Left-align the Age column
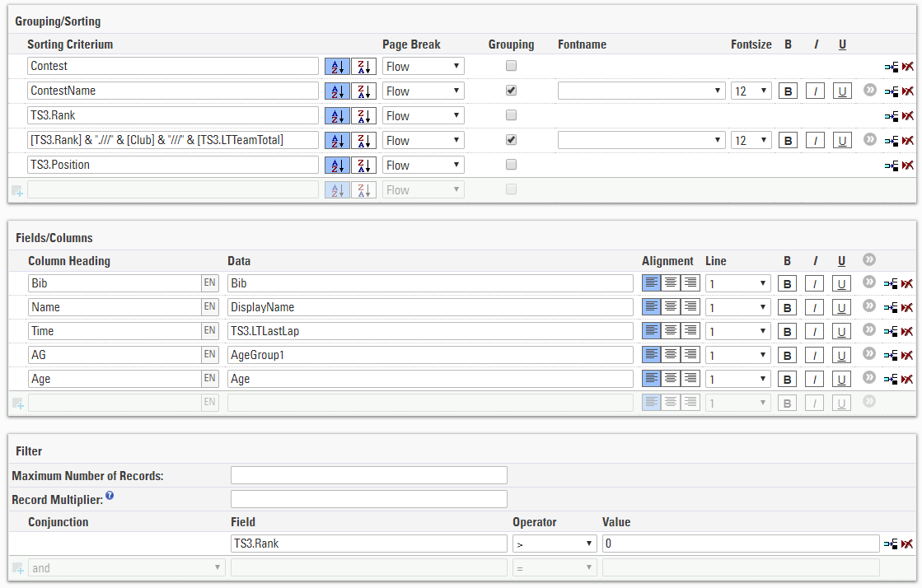The height and width of the screenshot is (588, 922). coord(652,379)
